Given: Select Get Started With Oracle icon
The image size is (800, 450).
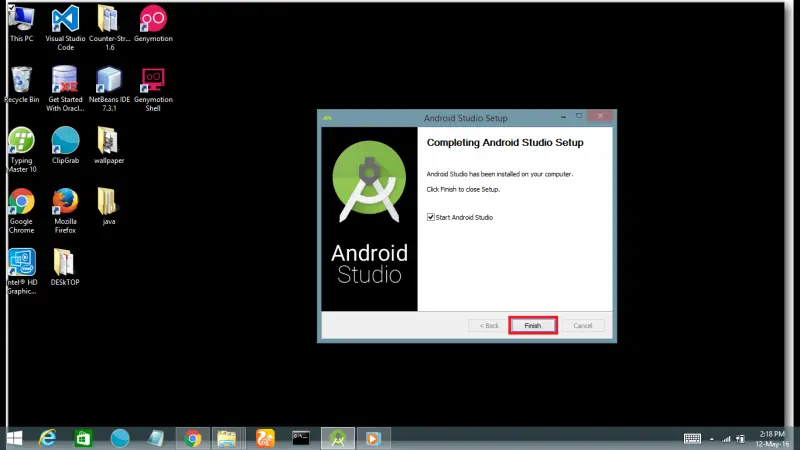Looking at the screenshot, I should point(65,89).
